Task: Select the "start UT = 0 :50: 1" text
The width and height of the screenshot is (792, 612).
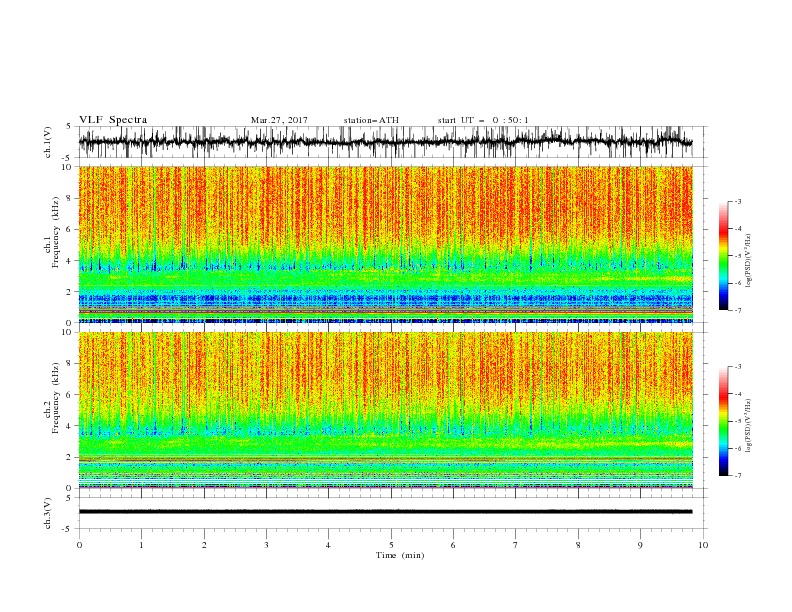Action: pyautogui.click(x=483, y=120)
